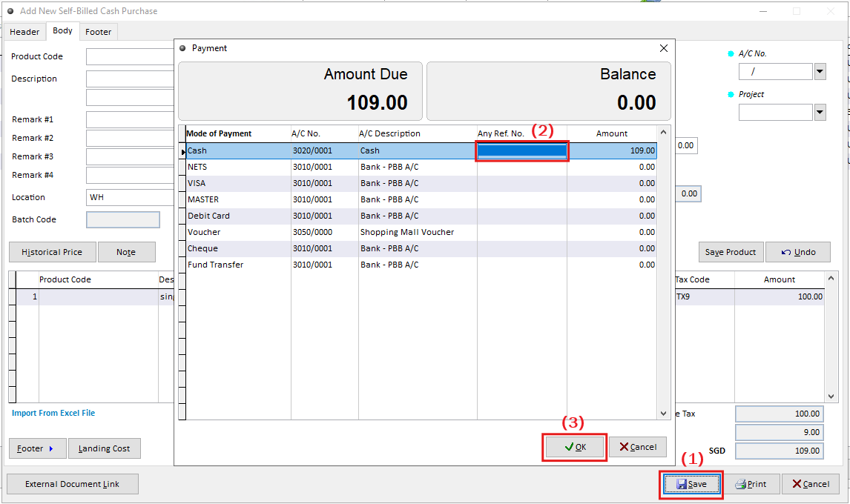Click the Cash amount cell 109.00

tap(612, 150)
